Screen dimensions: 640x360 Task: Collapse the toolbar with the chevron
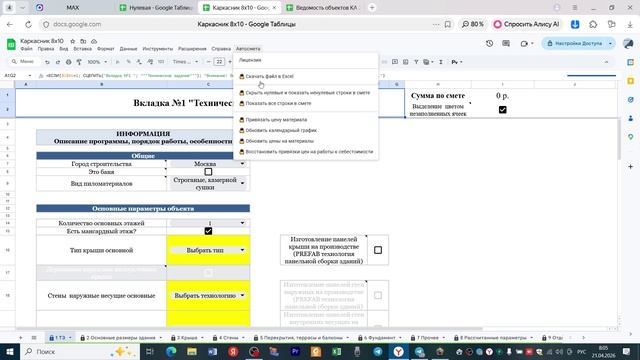click(x=606, y=62)
